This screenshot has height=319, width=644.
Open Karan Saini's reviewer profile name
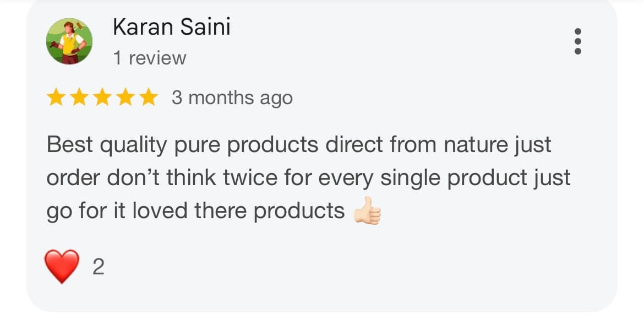pos(171,26)
